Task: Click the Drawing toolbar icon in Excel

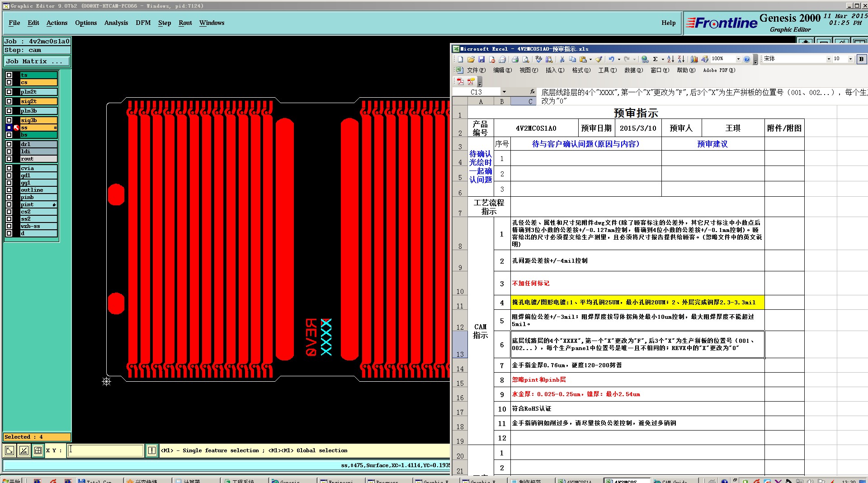Action: 704,59
